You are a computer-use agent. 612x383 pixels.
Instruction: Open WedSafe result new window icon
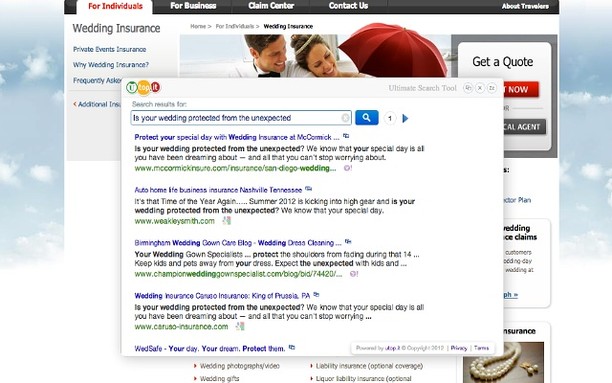pos(292,347)
